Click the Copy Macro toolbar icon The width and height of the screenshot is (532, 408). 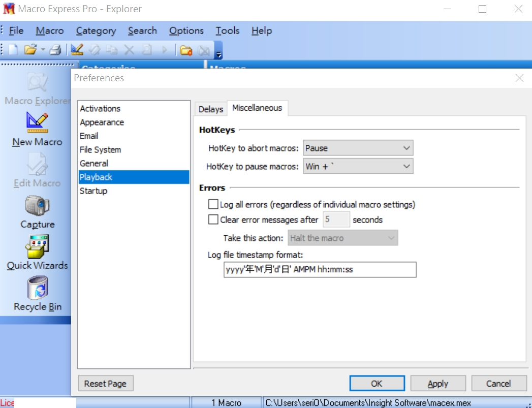(112, 50)
